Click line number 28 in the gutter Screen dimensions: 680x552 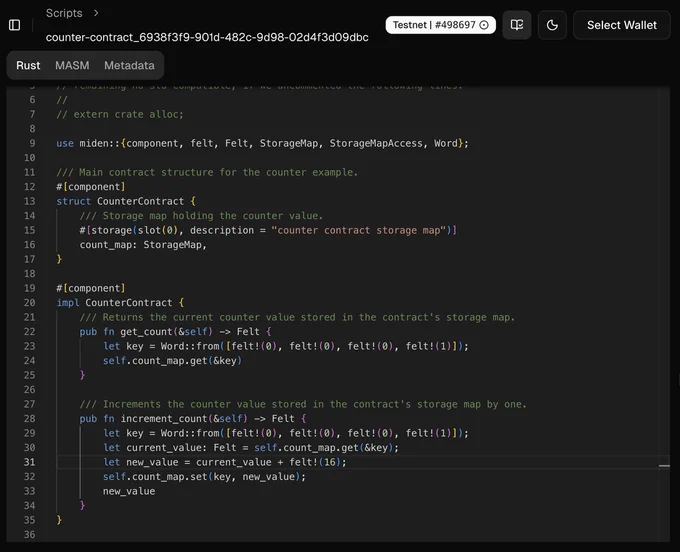point(29,419)
